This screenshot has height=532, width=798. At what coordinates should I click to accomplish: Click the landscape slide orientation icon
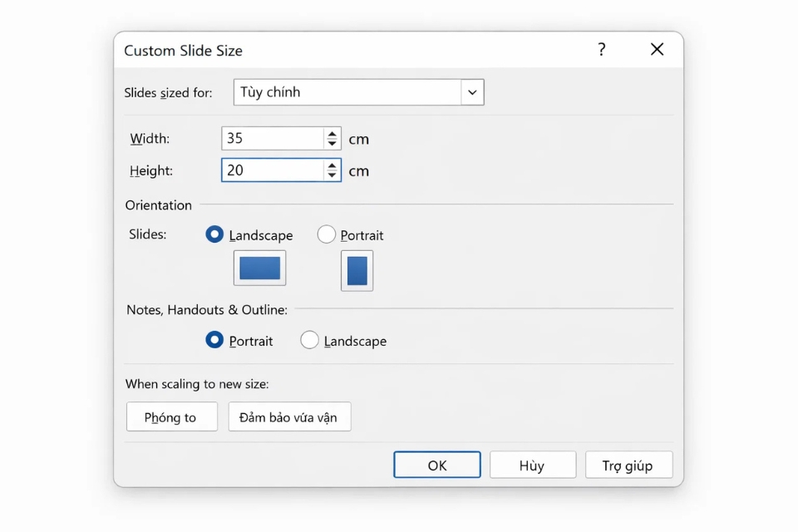pos(259,268)
